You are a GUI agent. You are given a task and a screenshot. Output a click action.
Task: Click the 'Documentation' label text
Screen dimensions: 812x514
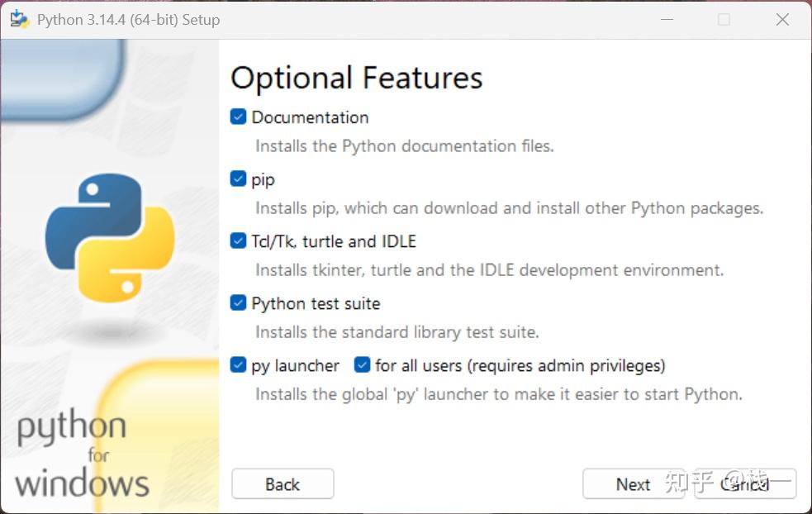pos(311,117)
